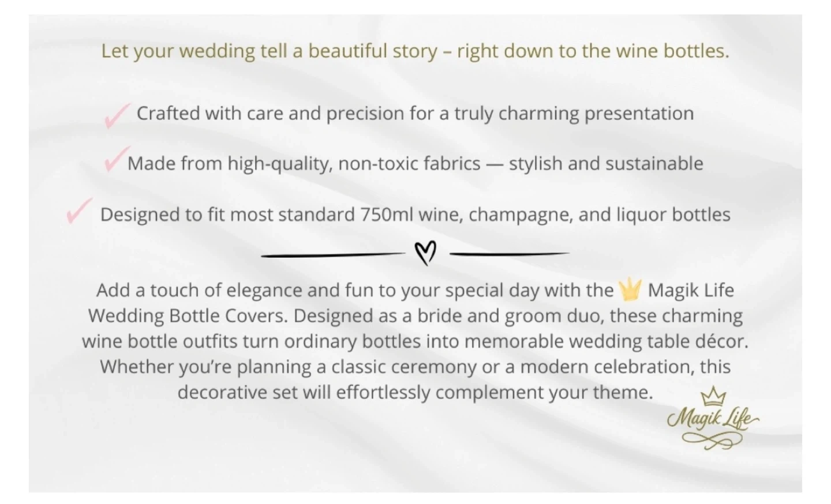Viewport: 831px width, 504px height.
Task: Click the heart icon in the divider
Action: pyautogui.click(x=426, y=253)
